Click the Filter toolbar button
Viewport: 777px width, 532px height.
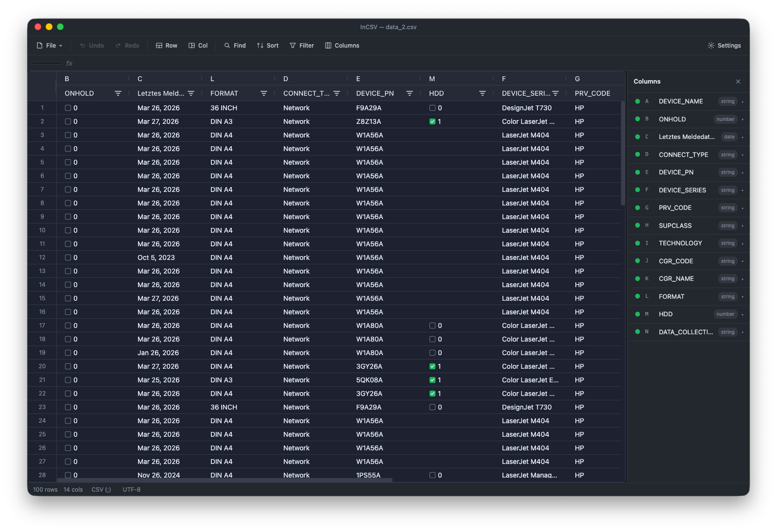(302, 46)
